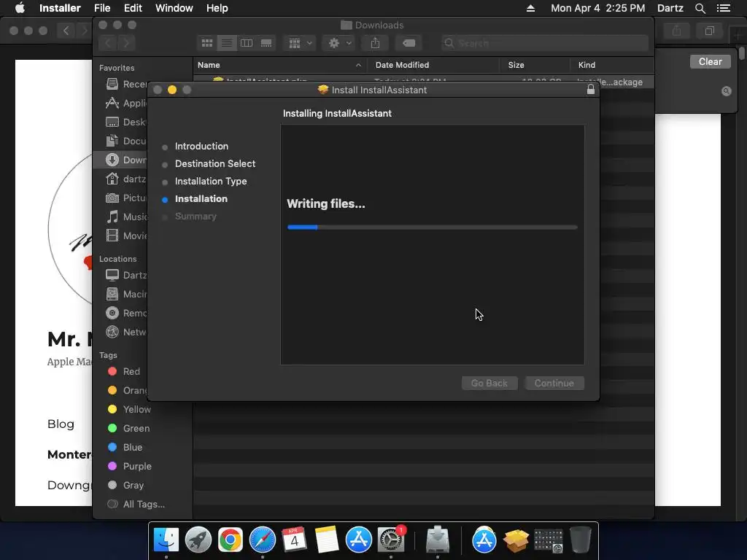Viewport: 747px width, 560px height.
Task: Open Apple menu
Action: [20, 7]
